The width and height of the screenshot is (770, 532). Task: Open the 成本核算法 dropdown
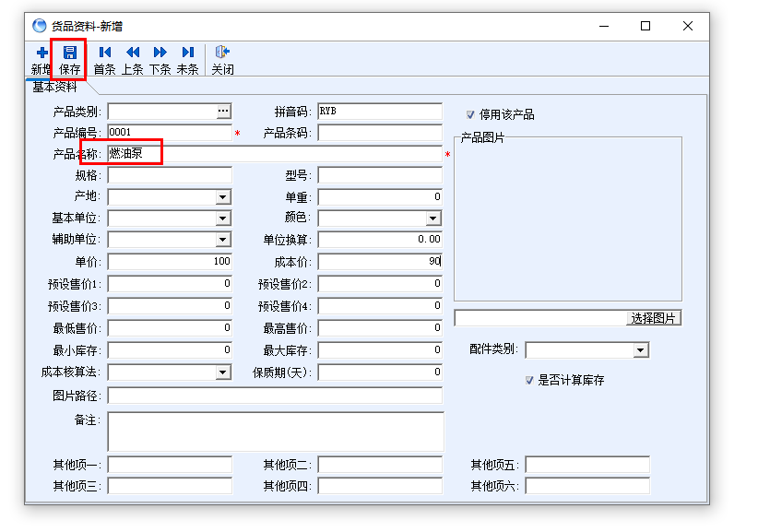point(223,372)
